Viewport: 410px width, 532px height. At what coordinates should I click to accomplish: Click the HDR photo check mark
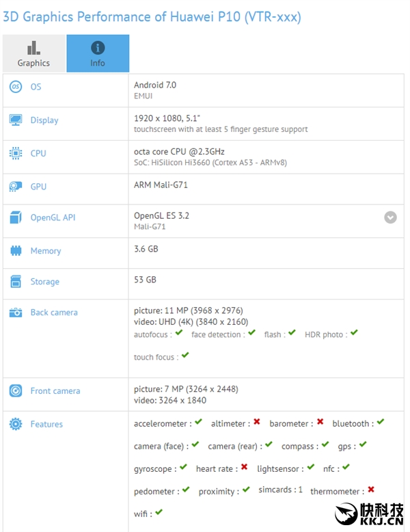pyautogui.click(x=354, y=332)
